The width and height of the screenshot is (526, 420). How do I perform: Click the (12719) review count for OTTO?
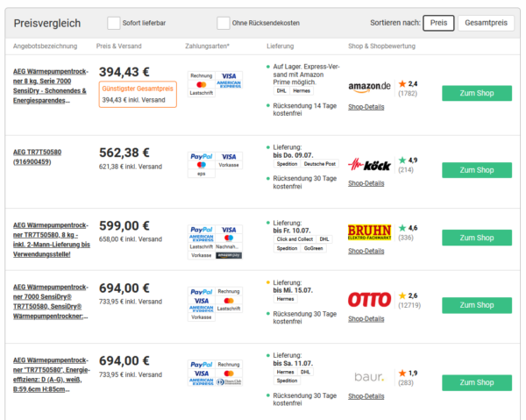(409, 305)
